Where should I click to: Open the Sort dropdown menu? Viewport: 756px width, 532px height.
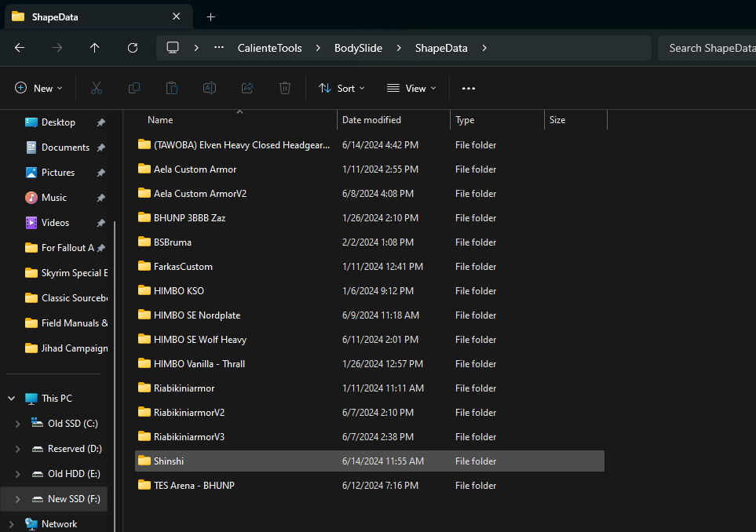point(341,88)
